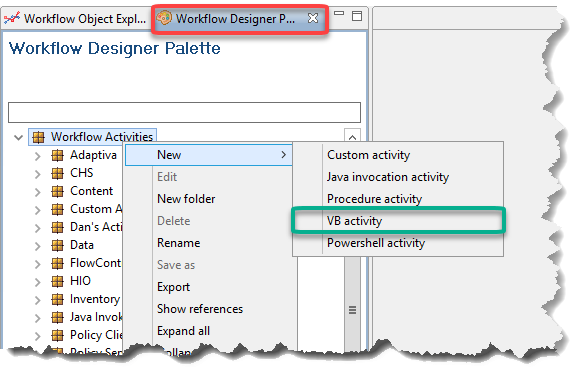Expand the Inventory folder
This screenshot has height=367, width=572.
pyautogui.click(x=37, y=300)
